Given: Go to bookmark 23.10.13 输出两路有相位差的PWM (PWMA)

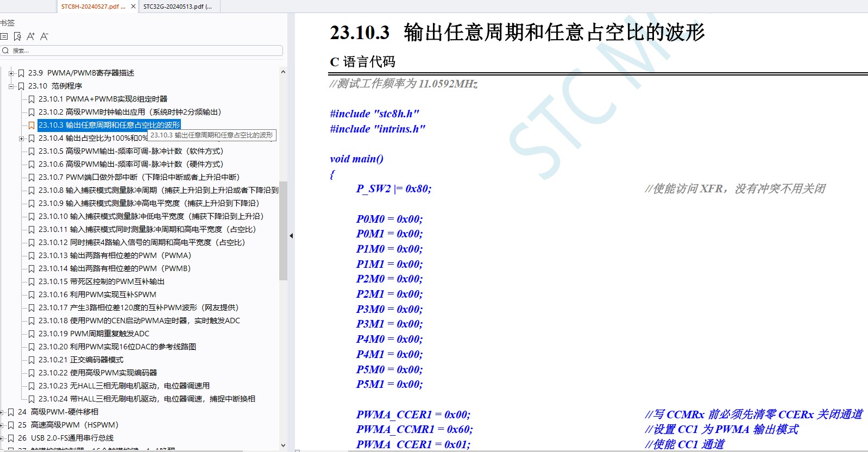Looking at the screenshot, I should (x=115, y=255).
